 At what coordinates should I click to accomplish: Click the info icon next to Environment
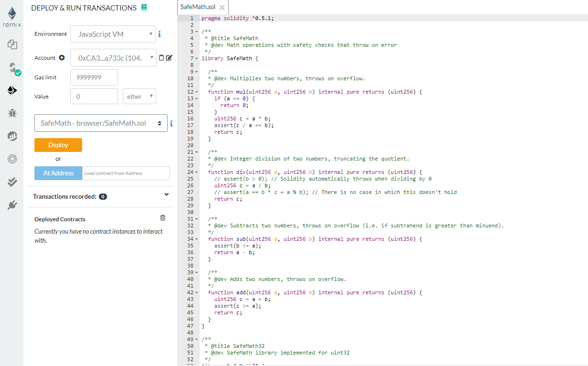(x=160, y=34)
